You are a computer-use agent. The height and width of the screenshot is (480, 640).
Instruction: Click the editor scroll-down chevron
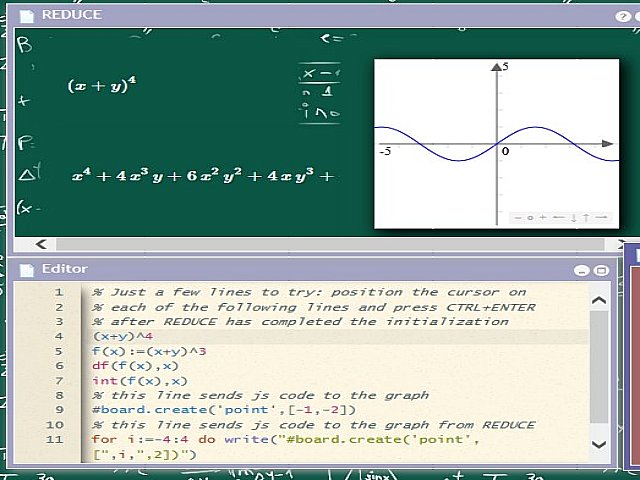599,444
